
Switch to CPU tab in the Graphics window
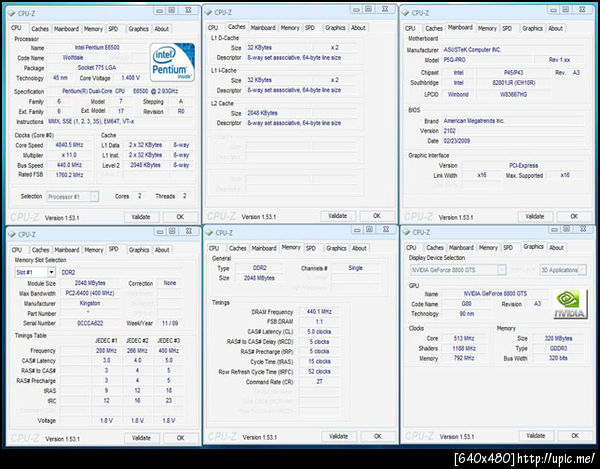411,248
